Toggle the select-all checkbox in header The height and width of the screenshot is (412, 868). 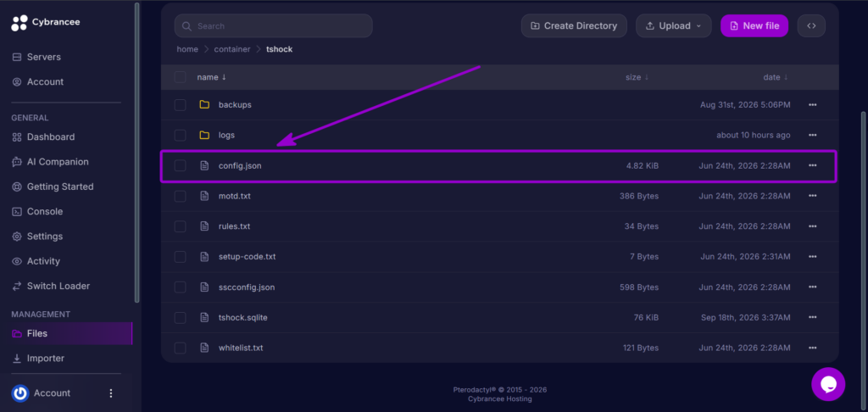point(180,77)
